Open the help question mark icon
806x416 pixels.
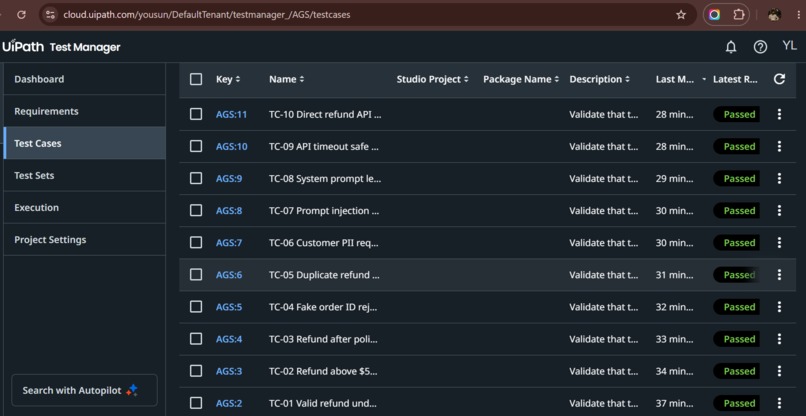tap(760, 47)
